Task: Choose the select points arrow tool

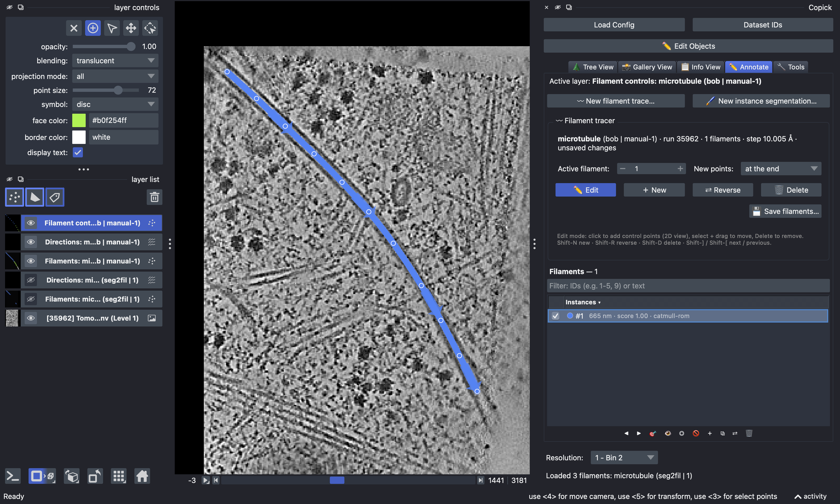Action: (x=112, y=28)
